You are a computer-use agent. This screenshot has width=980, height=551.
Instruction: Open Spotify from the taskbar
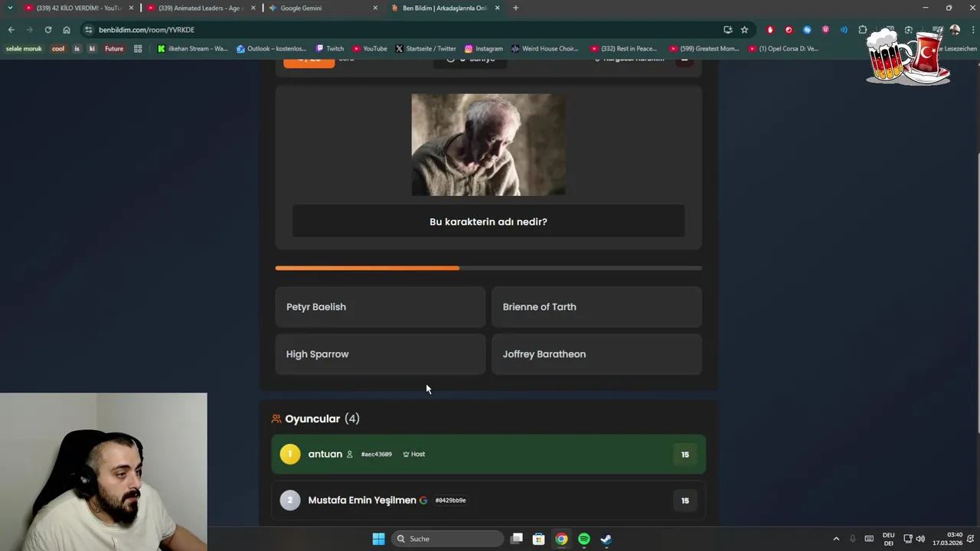tap(584, 539)
